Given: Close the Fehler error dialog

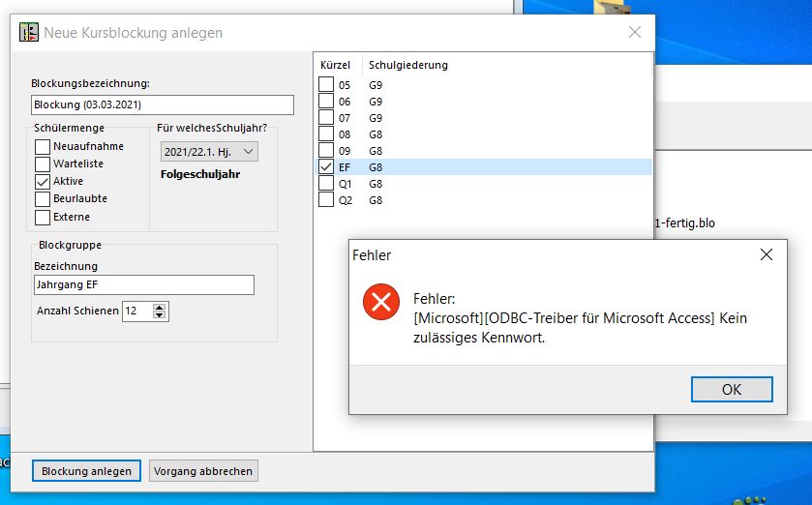Looking at the screenshot, I should 767,254.
